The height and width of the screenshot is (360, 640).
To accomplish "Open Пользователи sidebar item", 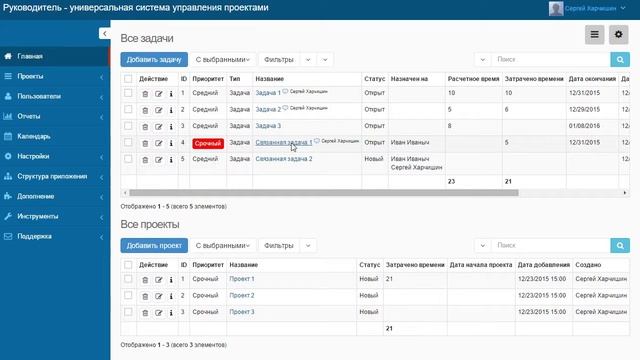I will pyautogui.click(x=55, y=96).
